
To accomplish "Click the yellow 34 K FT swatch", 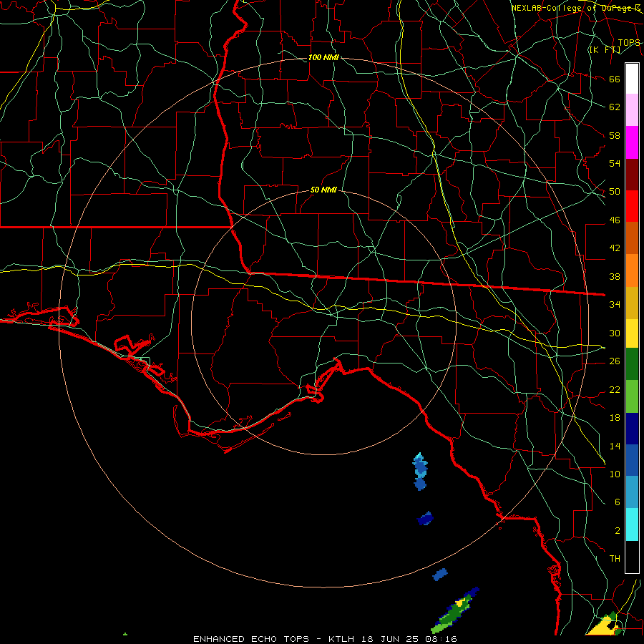I will pos(632,333).
